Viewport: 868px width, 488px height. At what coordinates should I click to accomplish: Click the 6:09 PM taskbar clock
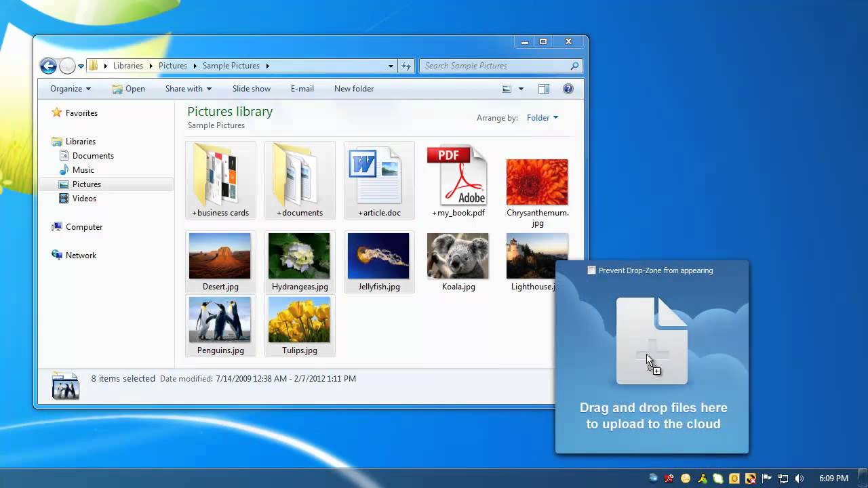(x=833, y=478)
